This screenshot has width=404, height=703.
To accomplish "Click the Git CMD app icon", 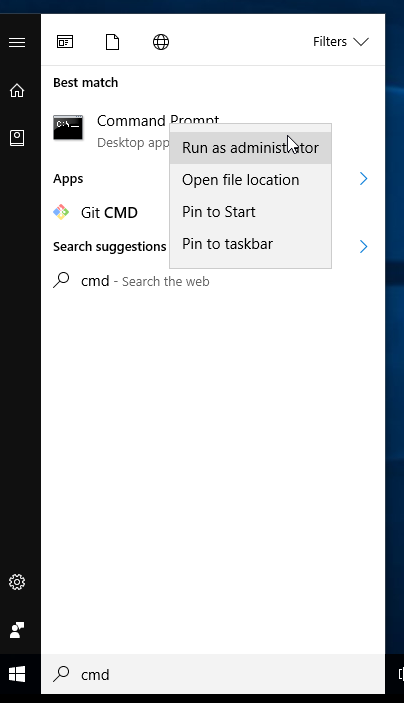I will 61,212.
